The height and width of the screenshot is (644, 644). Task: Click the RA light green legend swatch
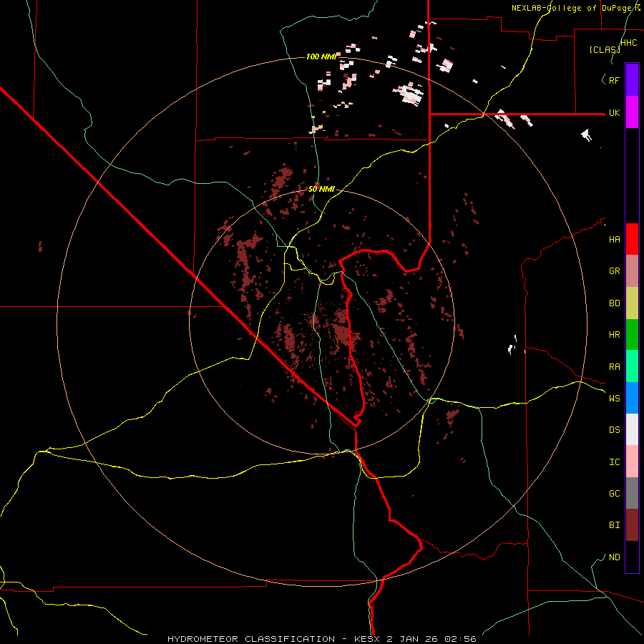(x=632, y=366)
